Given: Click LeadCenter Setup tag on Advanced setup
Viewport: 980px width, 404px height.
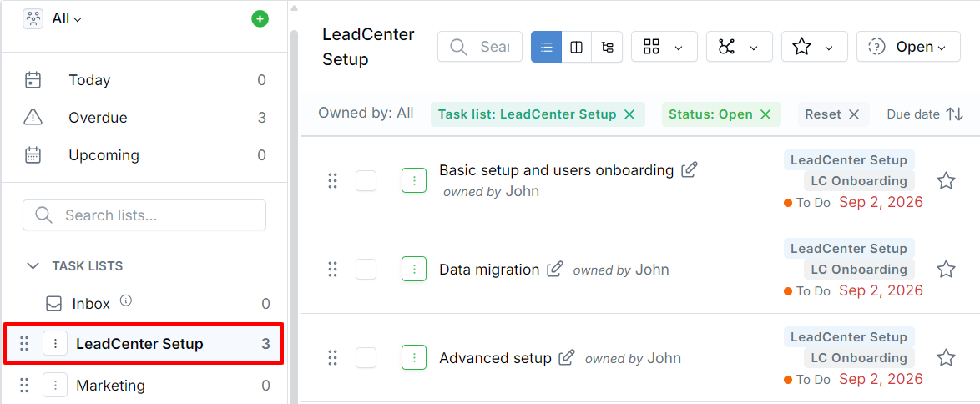Looking at the screenshot, I should pyautogui.click(x=849, y=337).
